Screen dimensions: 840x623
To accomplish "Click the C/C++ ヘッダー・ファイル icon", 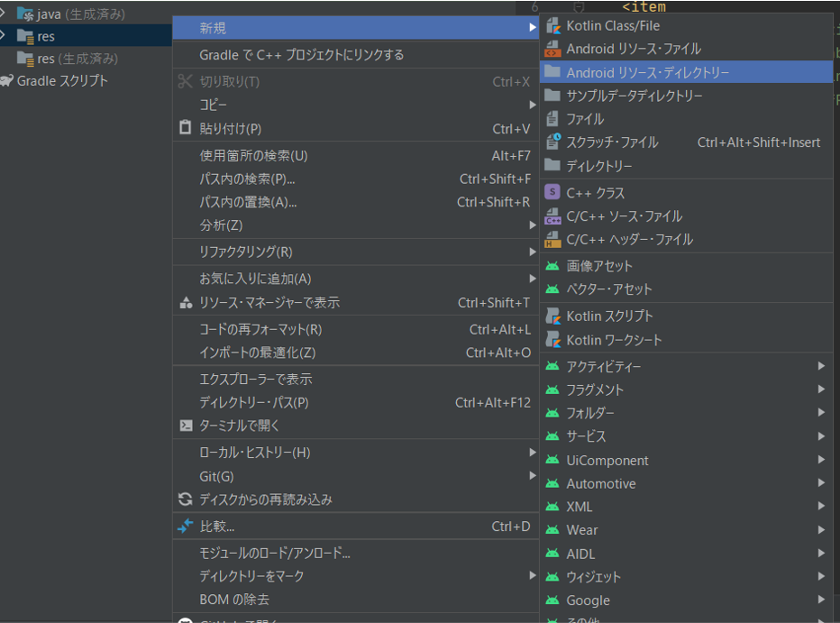I will click(552, 239).
